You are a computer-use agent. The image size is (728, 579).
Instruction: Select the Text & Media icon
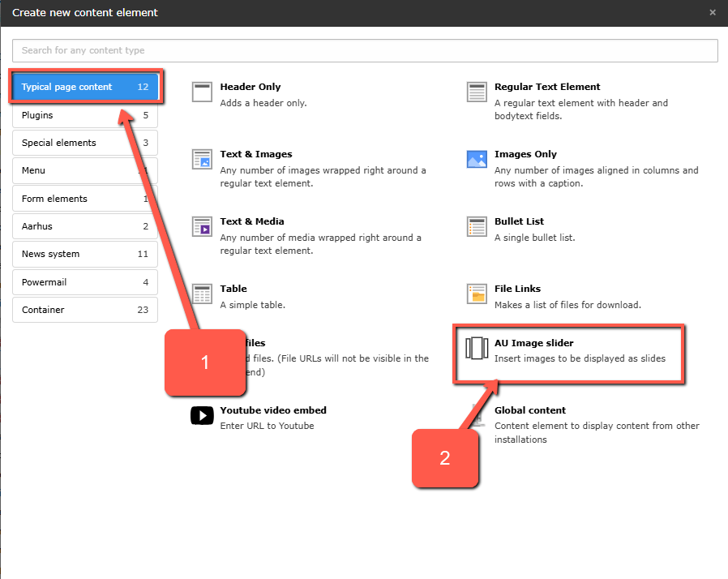[x=202, y=227]
